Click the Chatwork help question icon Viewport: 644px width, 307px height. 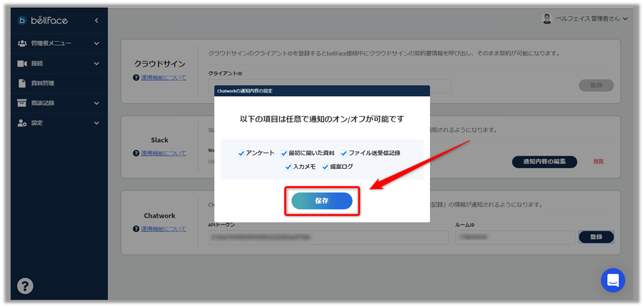pos(136,229)
